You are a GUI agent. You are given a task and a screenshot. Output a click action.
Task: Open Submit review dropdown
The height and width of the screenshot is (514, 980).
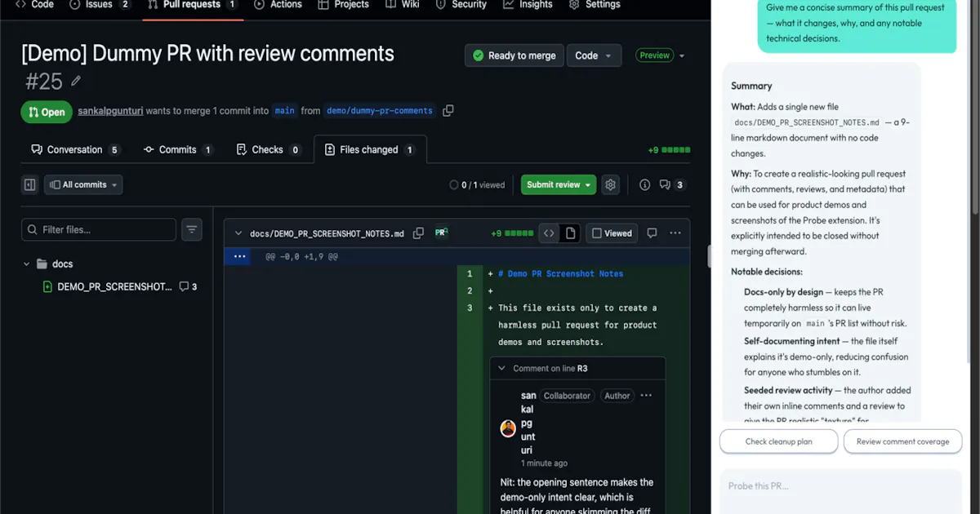click(x=559, y=185)
